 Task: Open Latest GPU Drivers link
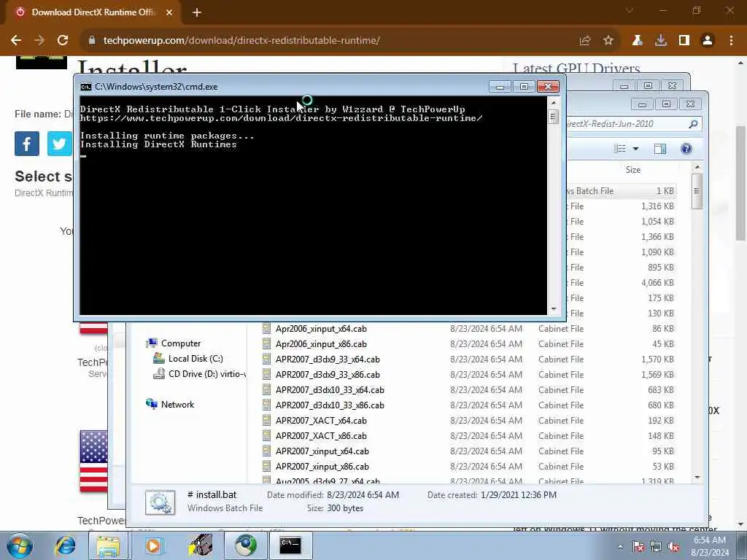(576, 69)
